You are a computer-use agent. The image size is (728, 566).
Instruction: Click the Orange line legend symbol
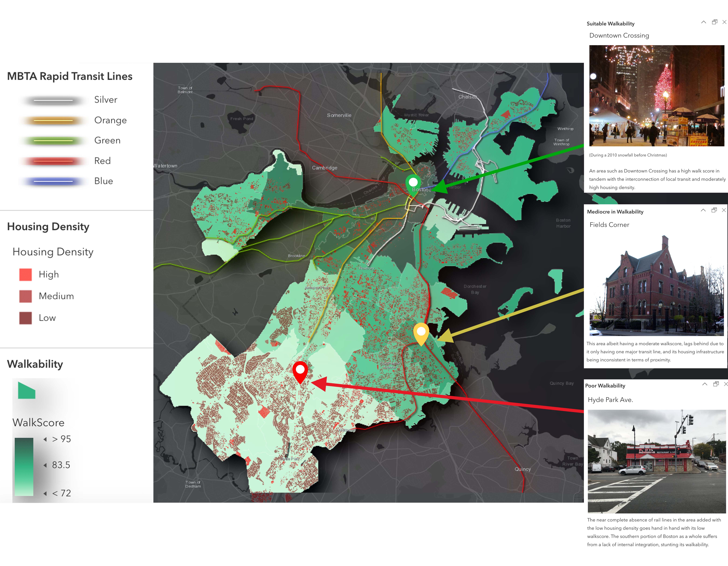click(53, 121)
